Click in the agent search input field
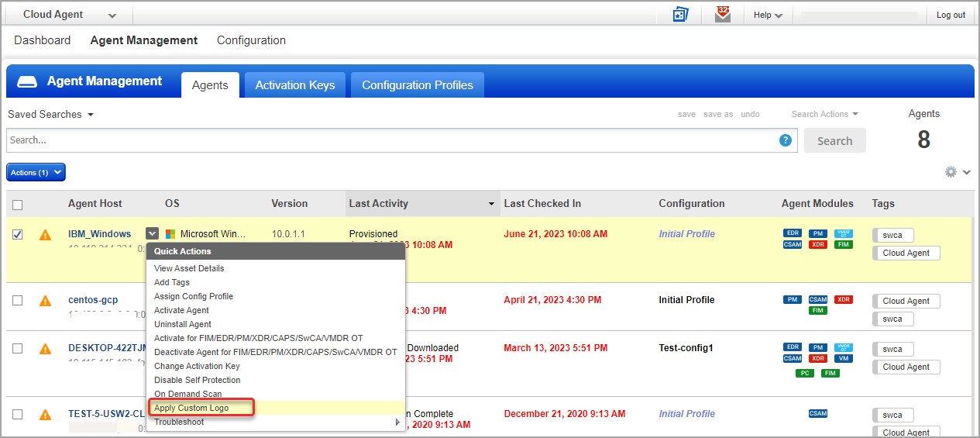 [x=387, y=140]
